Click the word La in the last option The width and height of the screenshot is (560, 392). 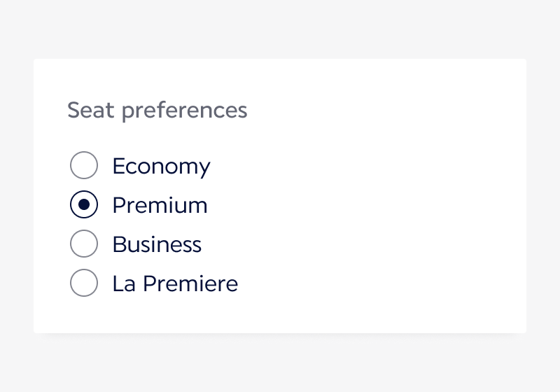(x=124, y=283)
